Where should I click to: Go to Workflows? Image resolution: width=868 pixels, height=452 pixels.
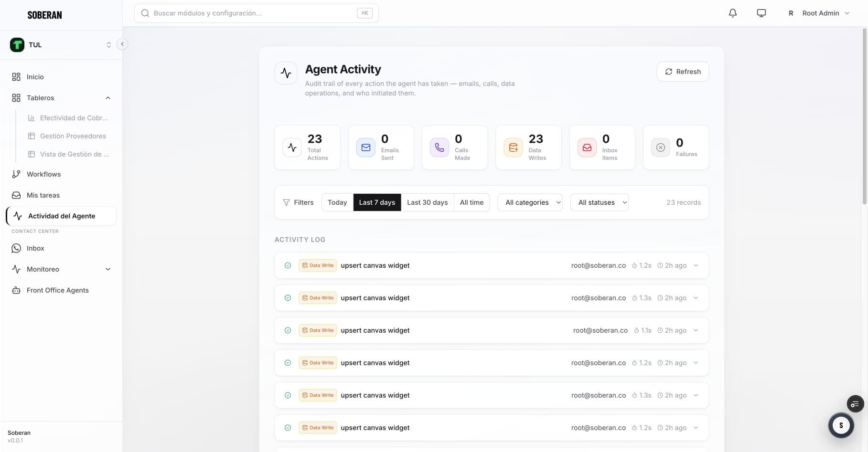[x=61, y=174]
